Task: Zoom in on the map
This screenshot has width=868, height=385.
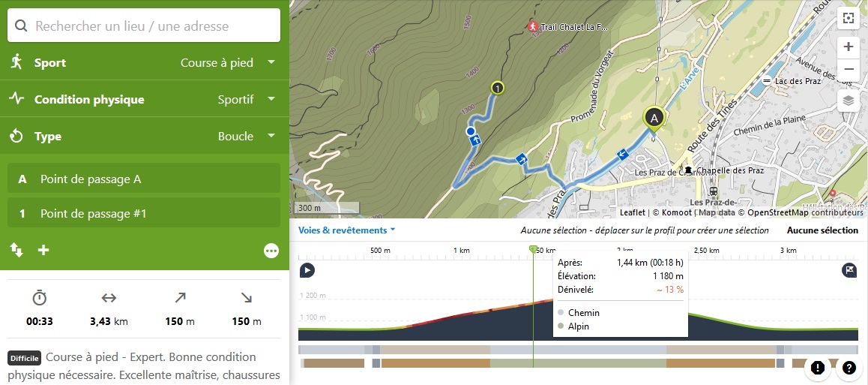Action: pos(849,47)
